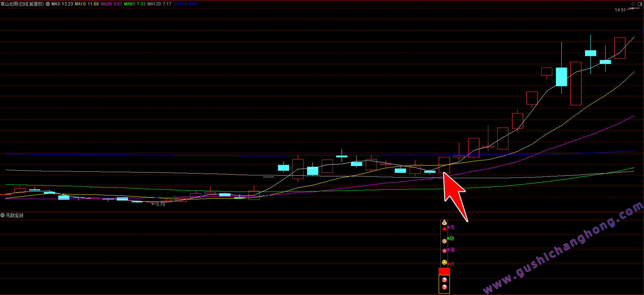
Task: Click the 无敌宝剑 indicator name
Action: point(15,215)
